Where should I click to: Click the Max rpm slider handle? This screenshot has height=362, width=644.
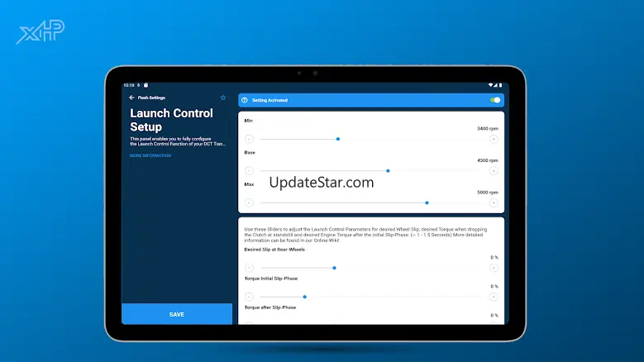tap(427, 202)
